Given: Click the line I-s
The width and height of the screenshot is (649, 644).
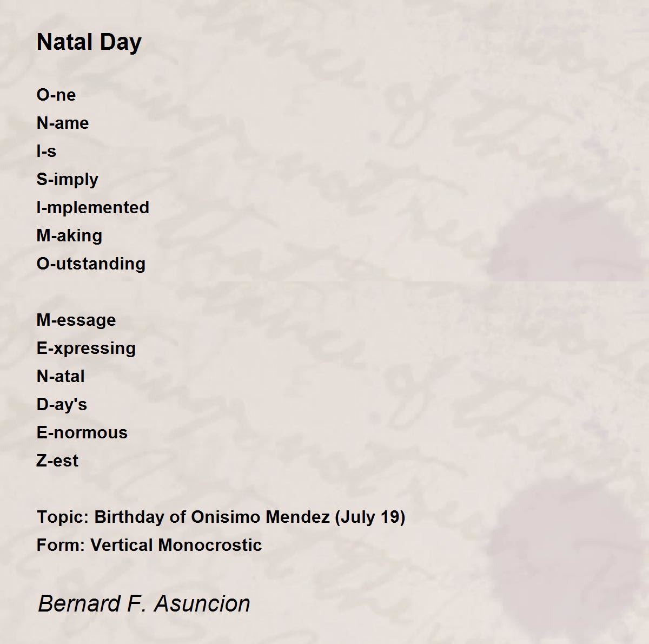Looking at the screenshot, I should [x=47, y=151].
